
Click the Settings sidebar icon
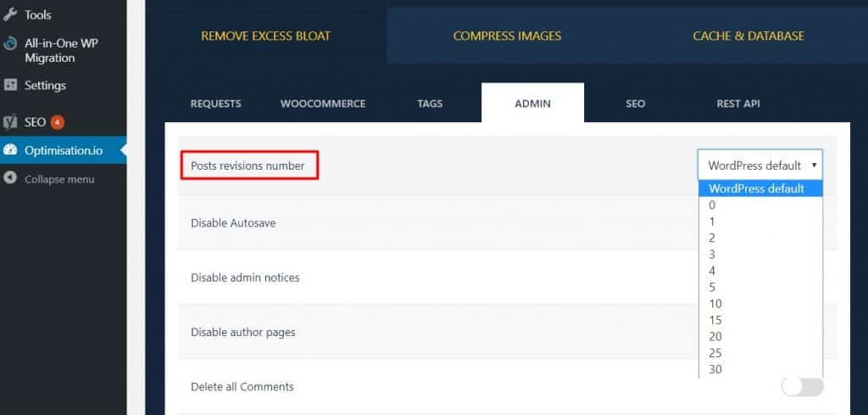pos(10,85)
